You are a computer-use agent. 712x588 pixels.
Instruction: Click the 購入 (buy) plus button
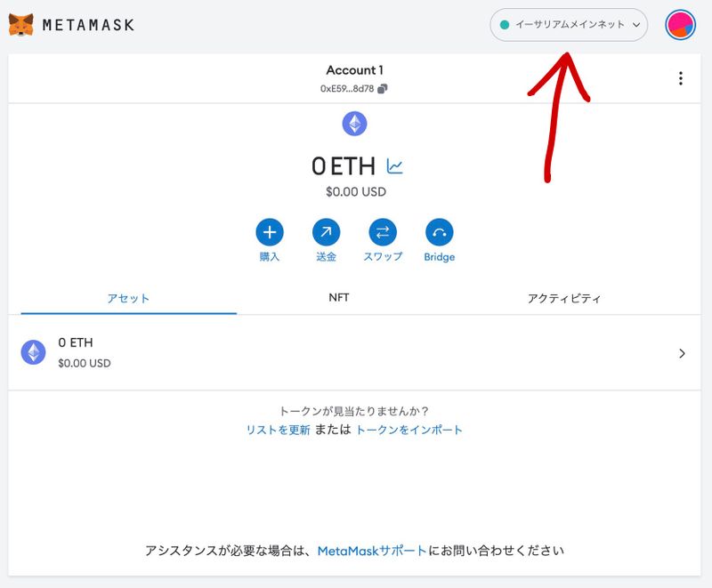click(270, 232)
